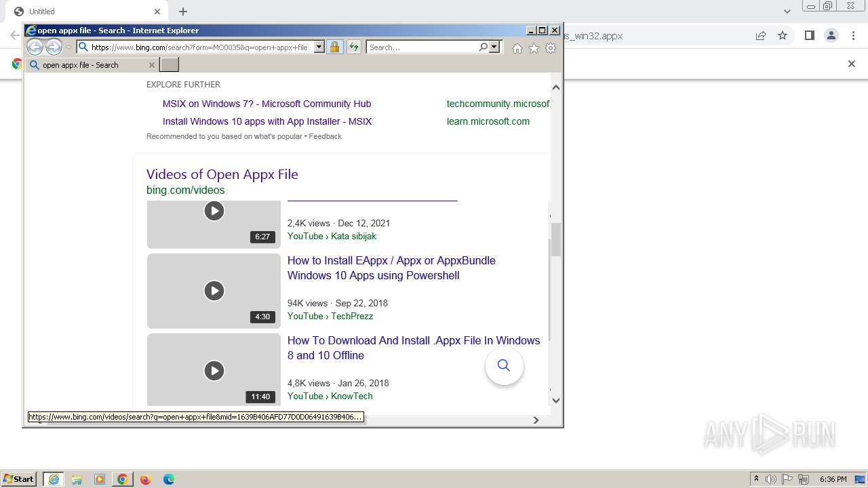Open 'MSIX on Windows 7?' link
868x488 pixels.
pyautogui.click(x=267, y=104)
